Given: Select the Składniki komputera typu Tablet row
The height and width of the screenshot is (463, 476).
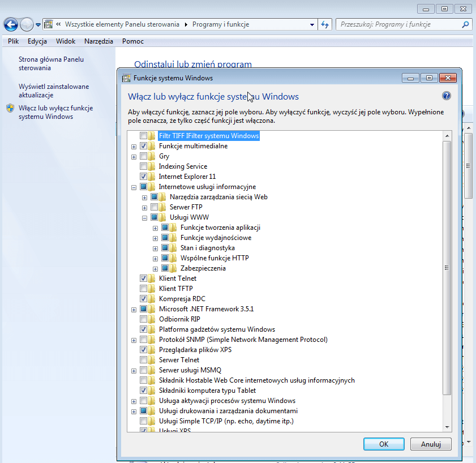Looking at the screenshot, I should tap(207, 391).
